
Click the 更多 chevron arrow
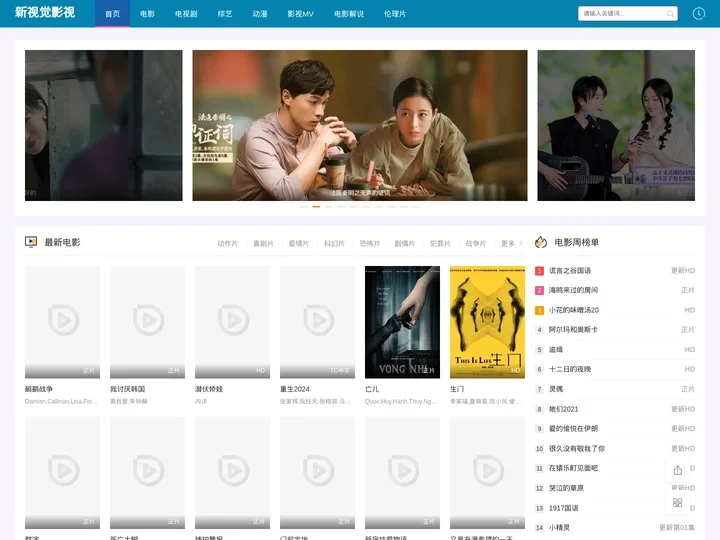pos(521,243)
